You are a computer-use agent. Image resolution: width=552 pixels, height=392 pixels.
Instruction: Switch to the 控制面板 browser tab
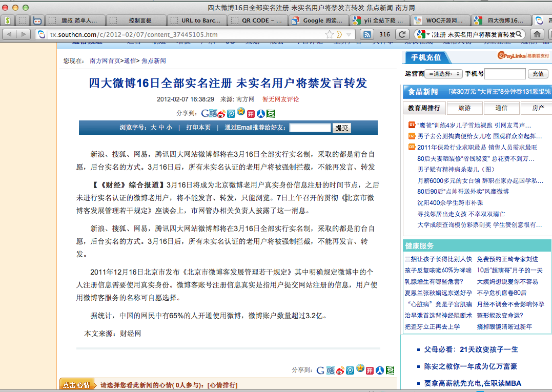click(136, 20)
